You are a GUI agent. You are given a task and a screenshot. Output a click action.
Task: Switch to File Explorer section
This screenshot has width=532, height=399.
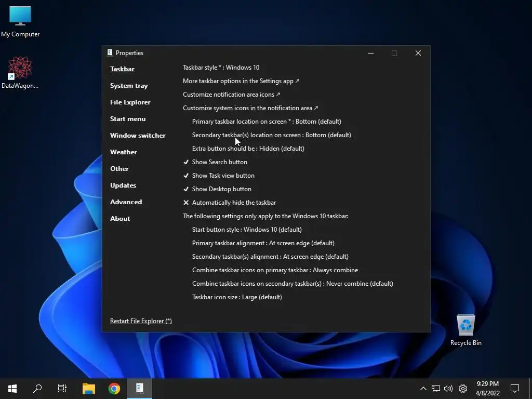[x=130, y=102]
